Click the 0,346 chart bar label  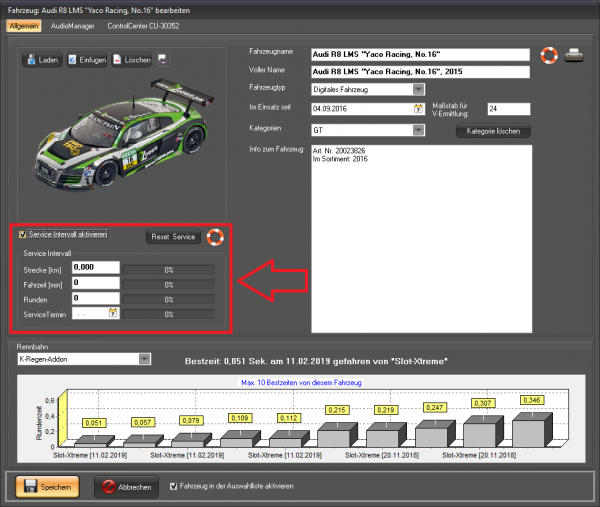532,400
